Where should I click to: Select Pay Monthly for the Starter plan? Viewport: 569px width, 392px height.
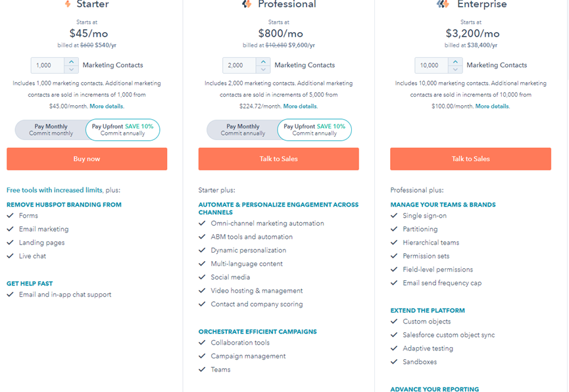51,130
